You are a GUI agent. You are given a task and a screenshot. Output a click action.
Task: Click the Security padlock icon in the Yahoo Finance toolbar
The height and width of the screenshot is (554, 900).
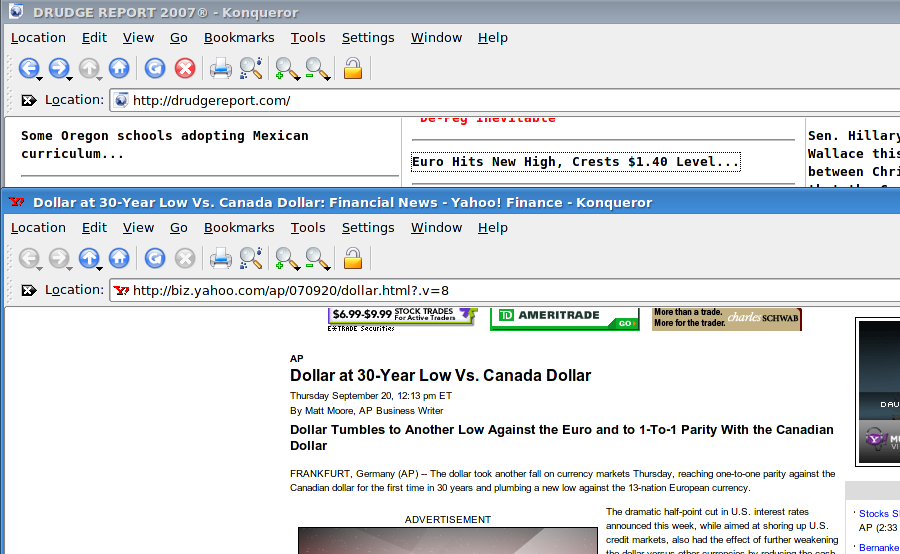[x=352, y=258]
